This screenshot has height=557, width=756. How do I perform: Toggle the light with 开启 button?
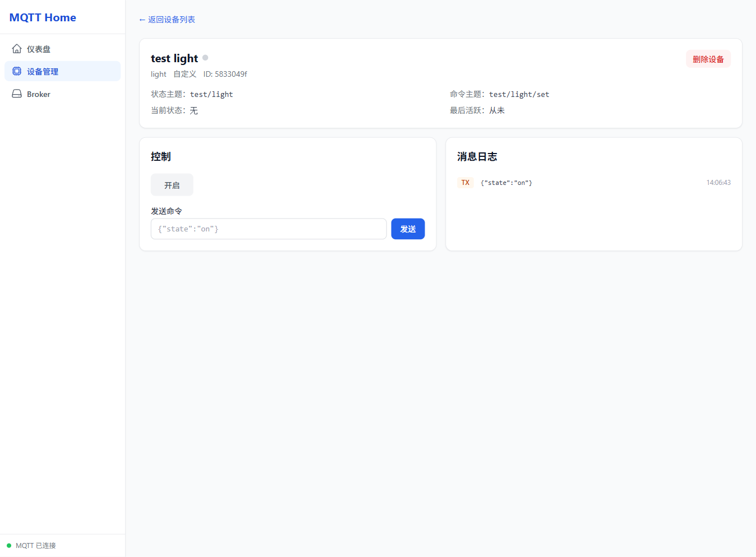[x=172, y=185]
